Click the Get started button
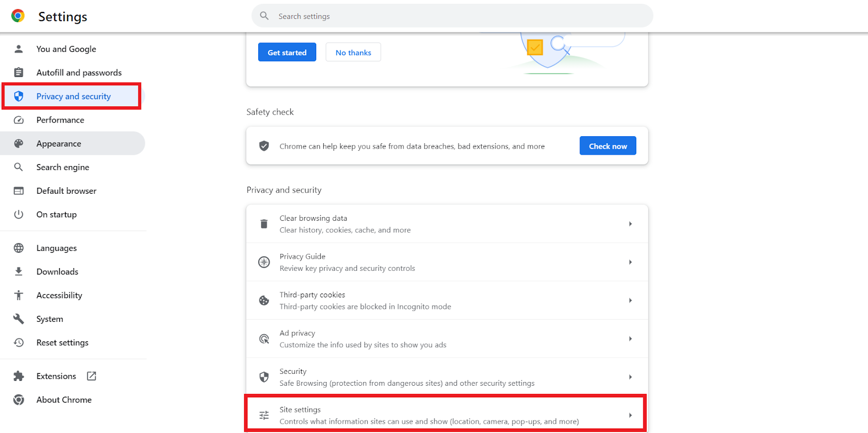The height and width of the screenshot is (433, 868). (287, 52)
